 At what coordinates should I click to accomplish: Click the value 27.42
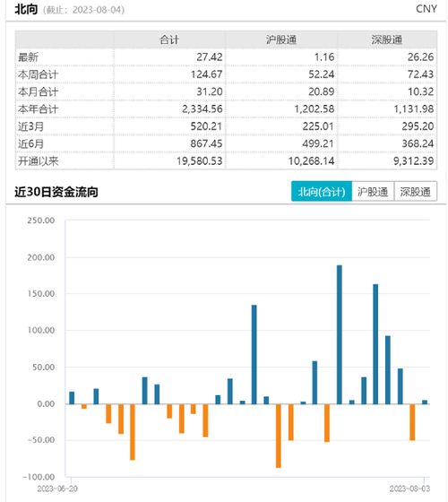[210, 57]
